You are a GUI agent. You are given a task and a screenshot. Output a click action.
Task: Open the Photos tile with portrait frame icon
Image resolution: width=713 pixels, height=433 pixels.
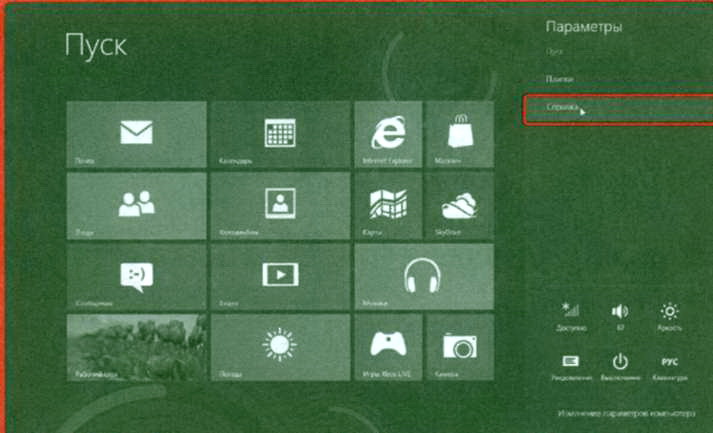click(281, 206)
